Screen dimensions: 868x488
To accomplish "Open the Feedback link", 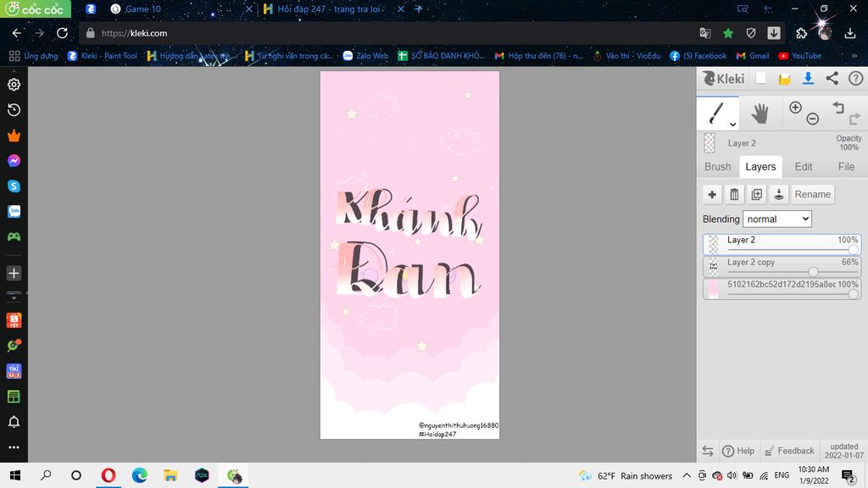I will click(x=789, y=451).
